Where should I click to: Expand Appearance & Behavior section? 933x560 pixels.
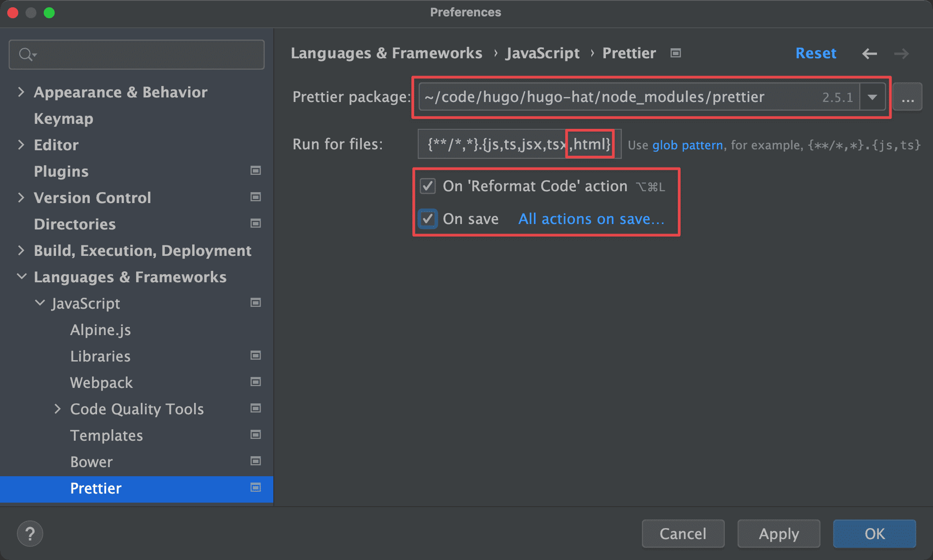click(21, 92)
